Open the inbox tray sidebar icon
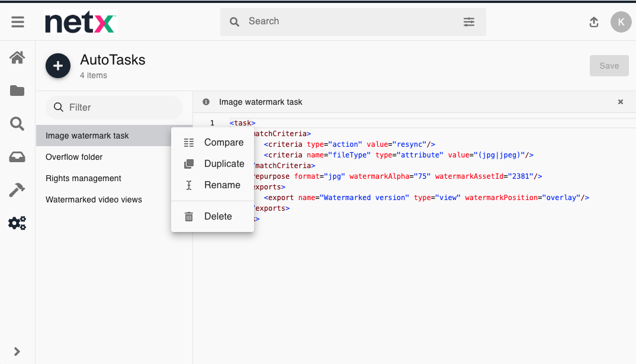The image size is (636, 364). tap(17, 157)
